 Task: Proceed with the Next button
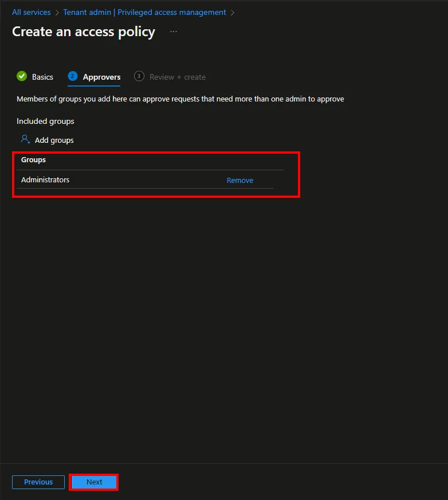(94, 482)
